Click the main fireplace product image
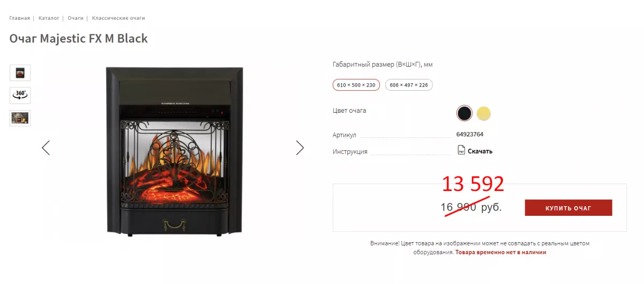The image size is (644, 284). point(174,151)
